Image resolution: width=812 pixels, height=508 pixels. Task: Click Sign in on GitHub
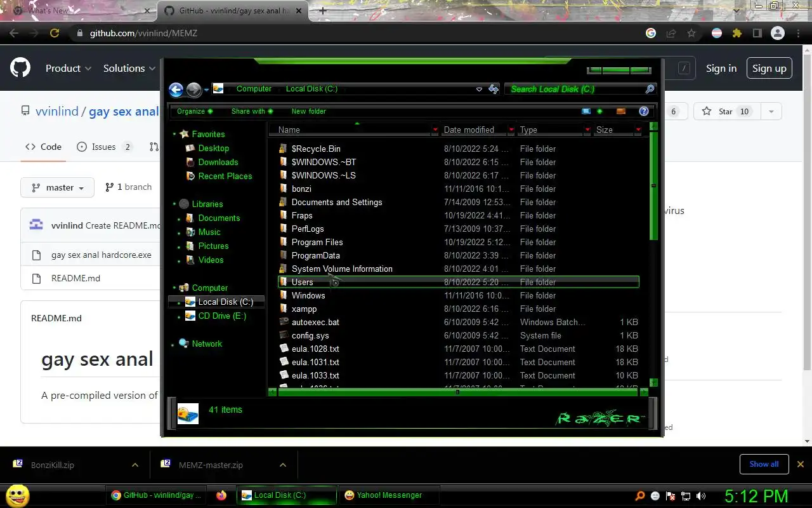(721, 68)
